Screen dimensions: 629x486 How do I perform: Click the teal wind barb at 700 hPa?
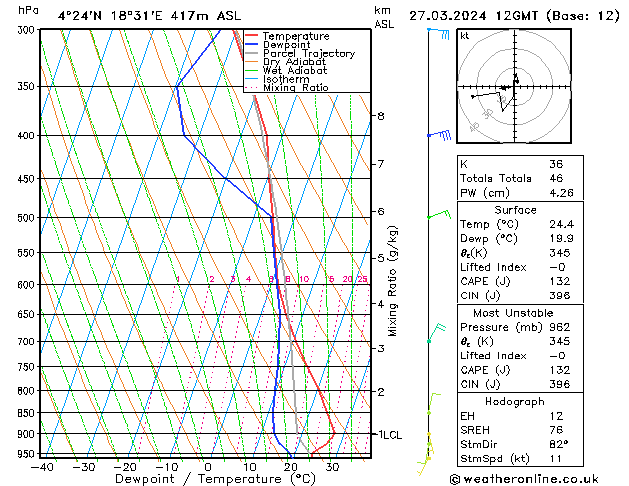coord(437,332)
